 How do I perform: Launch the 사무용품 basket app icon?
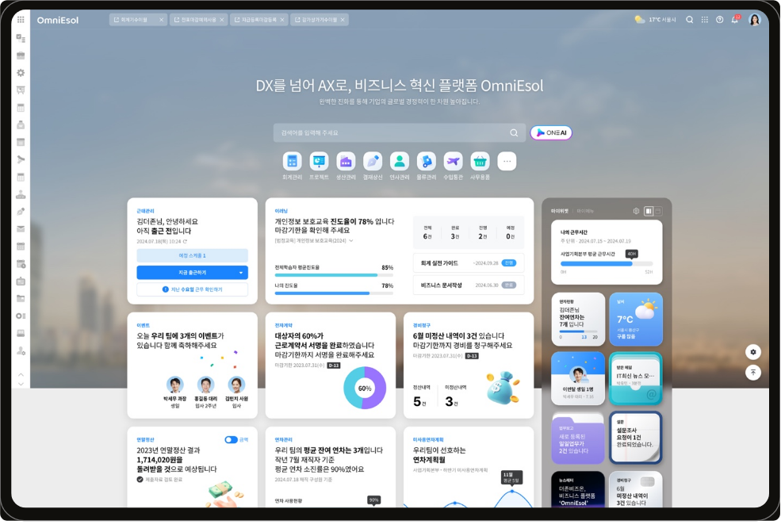(x=480, y=162)
